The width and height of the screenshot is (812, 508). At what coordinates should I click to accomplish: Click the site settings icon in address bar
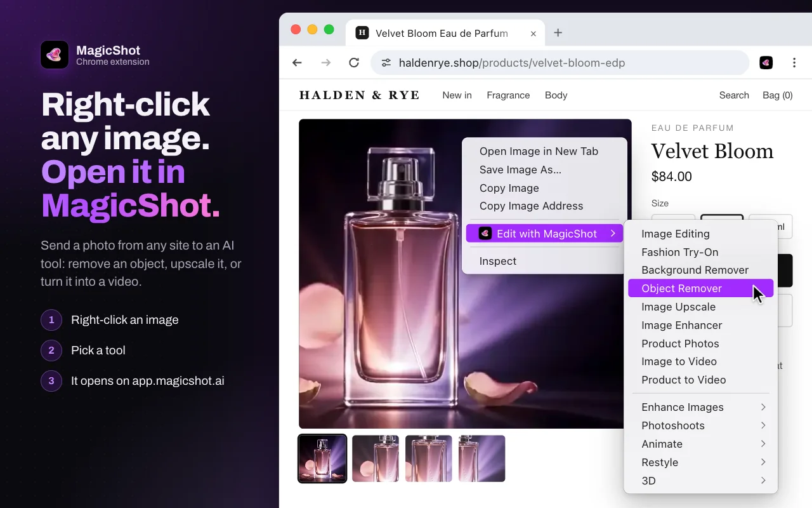(386, 63)
